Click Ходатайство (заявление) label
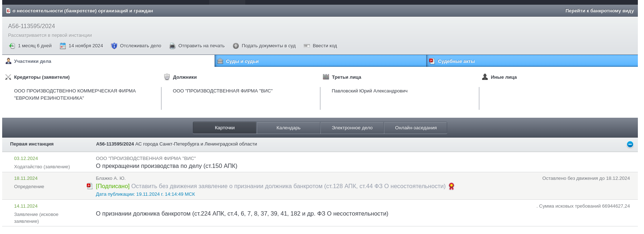 (x=42, y=167)
